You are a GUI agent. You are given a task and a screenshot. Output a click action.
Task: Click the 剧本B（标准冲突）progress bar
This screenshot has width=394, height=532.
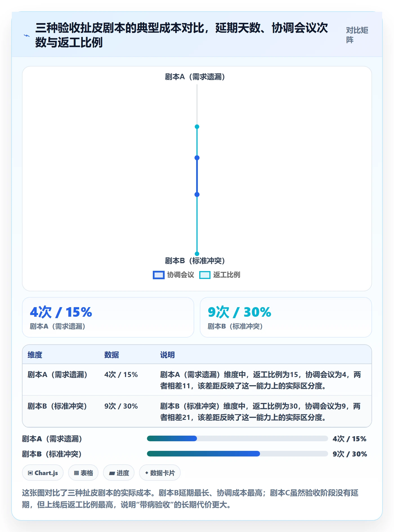[x=238, y=454]
